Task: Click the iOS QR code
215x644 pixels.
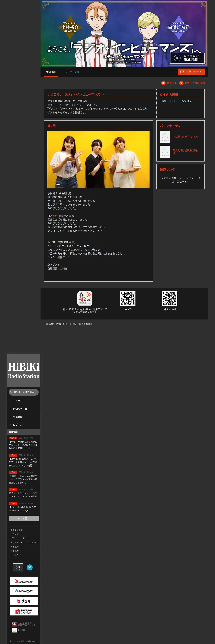Action: pos(128,298)
